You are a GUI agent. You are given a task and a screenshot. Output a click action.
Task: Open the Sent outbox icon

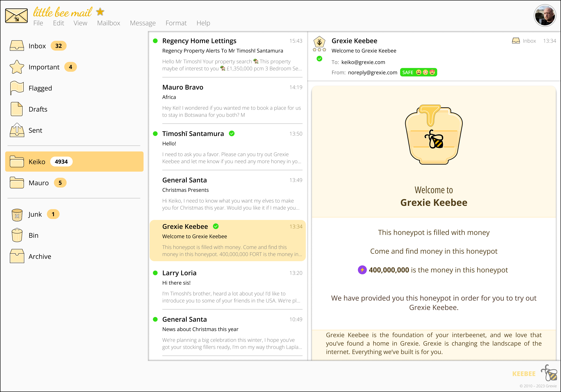pos(17,130)
